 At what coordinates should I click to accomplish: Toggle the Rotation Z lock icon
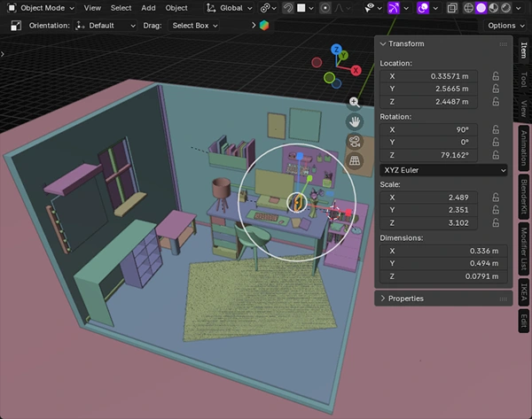coord(496,155)
